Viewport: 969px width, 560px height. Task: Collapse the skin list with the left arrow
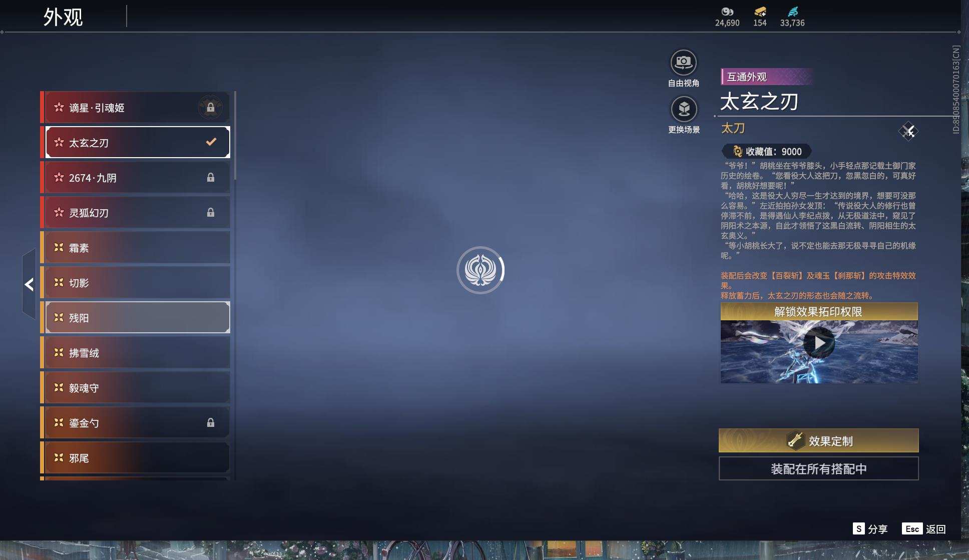coord(29,284)
